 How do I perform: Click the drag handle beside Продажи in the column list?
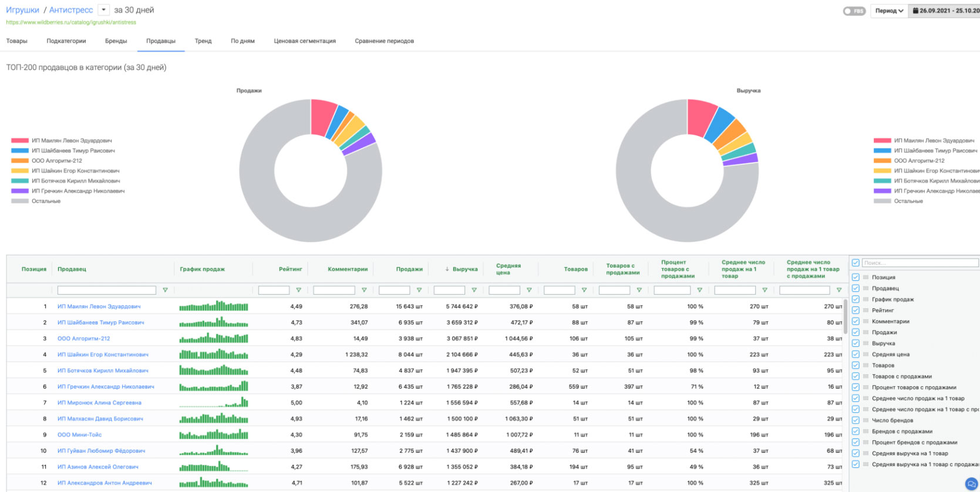[866, 332]
